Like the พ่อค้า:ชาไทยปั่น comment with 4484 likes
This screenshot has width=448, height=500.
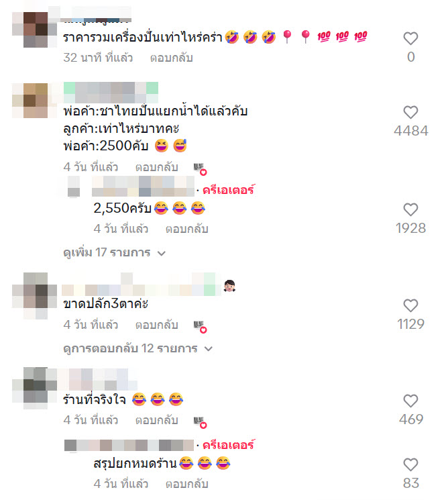tap(410, 113)
